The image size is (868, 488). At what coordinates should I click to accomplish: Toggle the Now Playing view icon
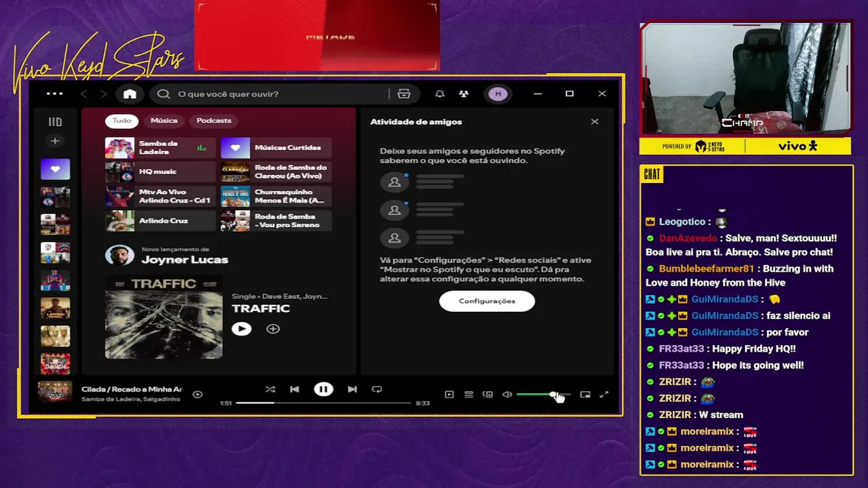pos(449,394)
